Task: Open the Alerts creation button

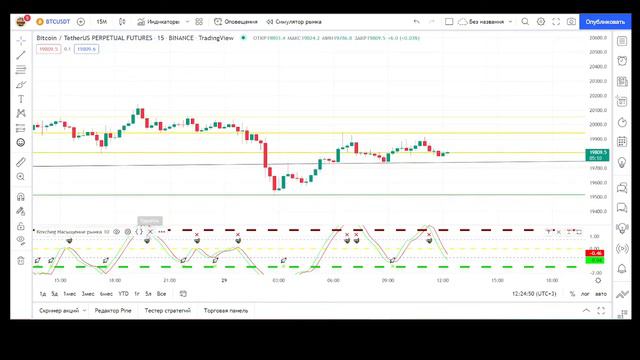Action: [x=236, y=22]
